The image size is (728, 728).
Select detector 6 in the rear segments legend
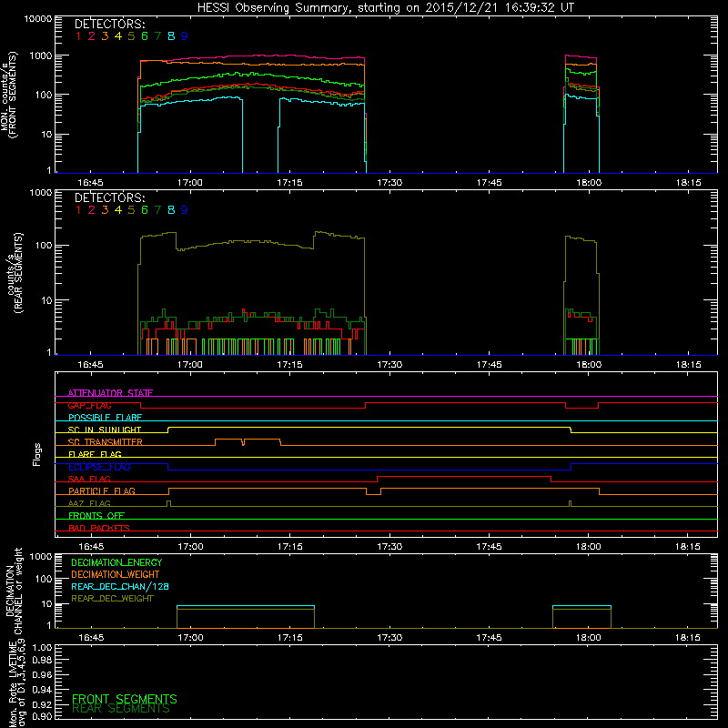(x=145, y=210)
